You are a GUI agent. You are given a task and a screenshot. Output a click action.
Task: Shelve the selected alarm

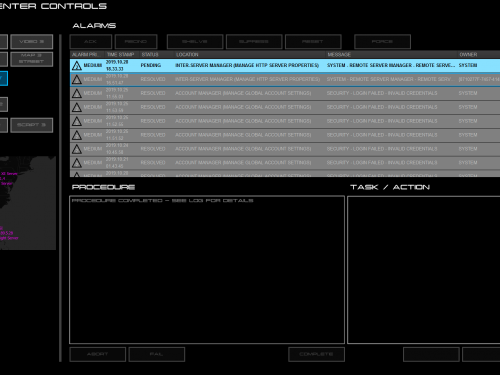click(x=195, y=42)
